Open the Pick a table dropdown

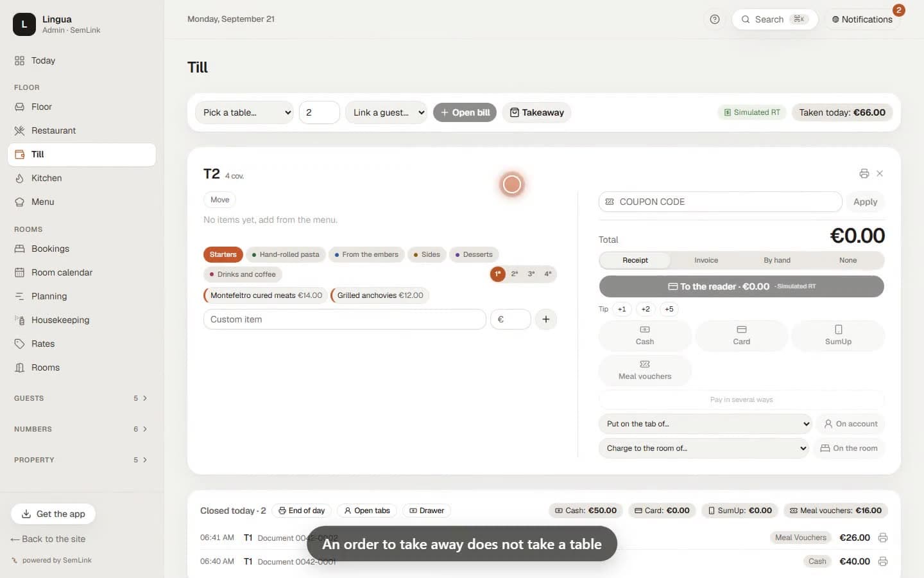(244, 112)
